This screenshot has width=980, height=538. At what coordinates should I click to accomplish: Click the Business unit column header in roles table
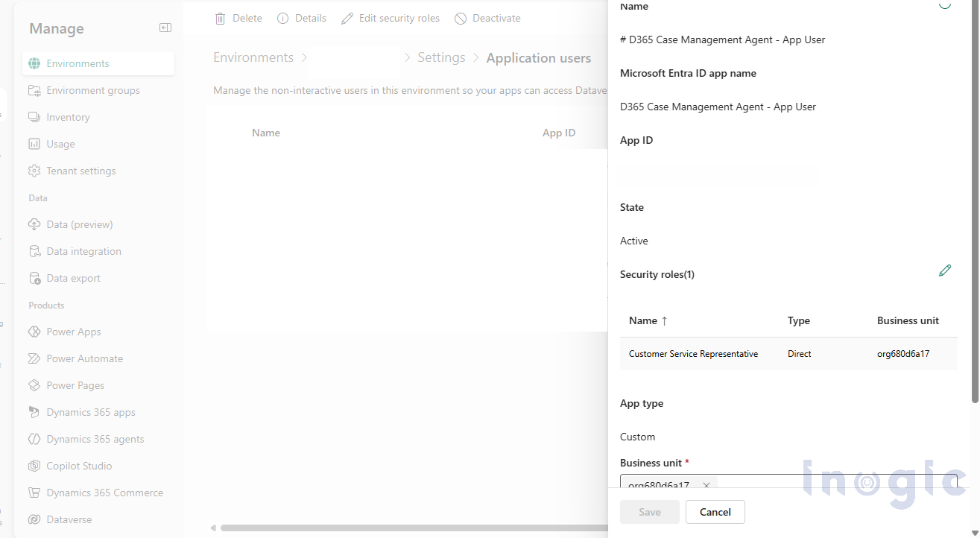[908, 320]
